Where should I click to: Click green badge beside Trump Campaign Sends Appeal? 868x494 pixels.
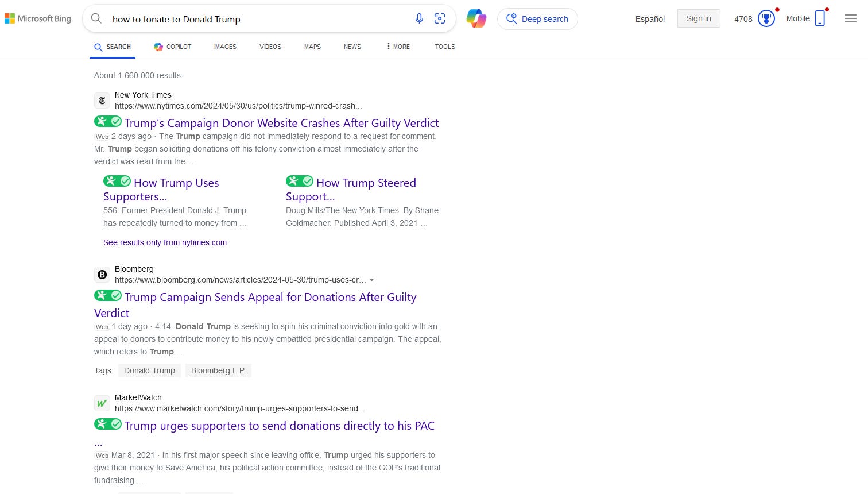(x=108, y=295)
